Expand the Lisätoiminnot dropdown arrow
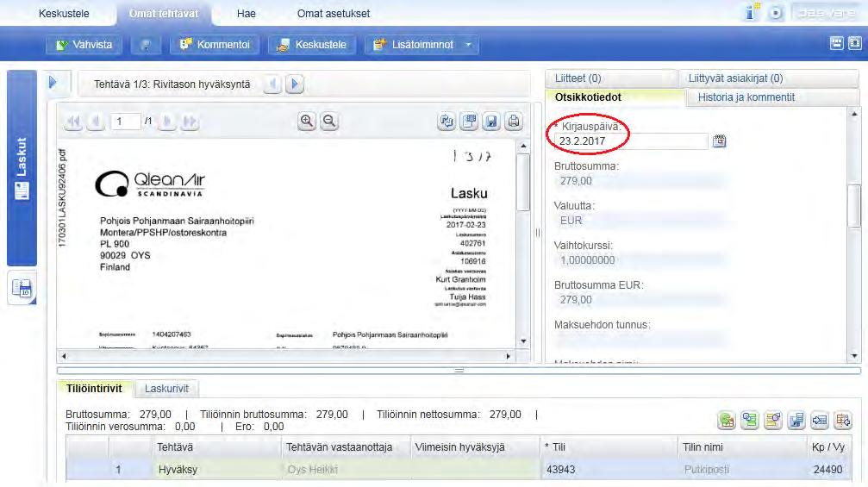The height and width of the screenshot is (487, 868). (x=469, y=44)
